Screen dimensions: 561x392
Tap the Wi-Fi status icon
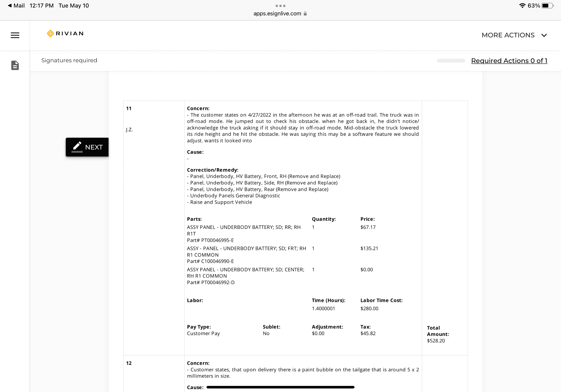click(x=522, y=5)
